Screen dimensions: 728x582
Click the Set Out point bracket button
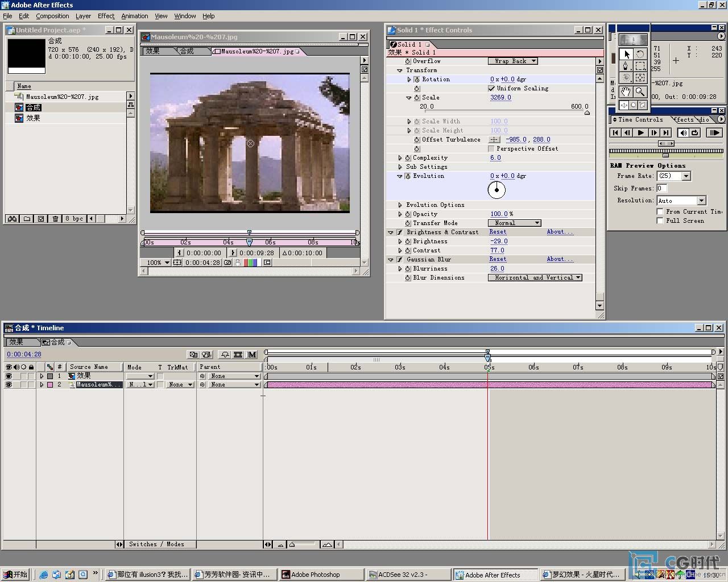(233, 253)
